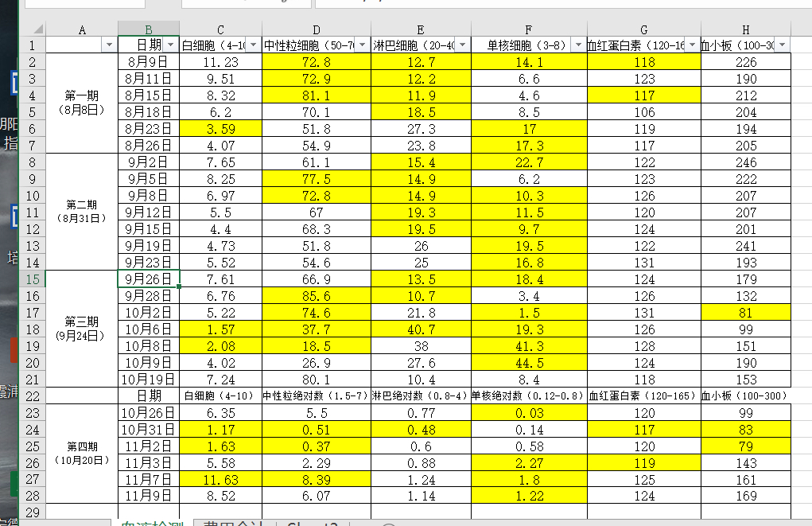Open the Sheet3 worksheet tab
812x526 pixels.
pos(313,524)
